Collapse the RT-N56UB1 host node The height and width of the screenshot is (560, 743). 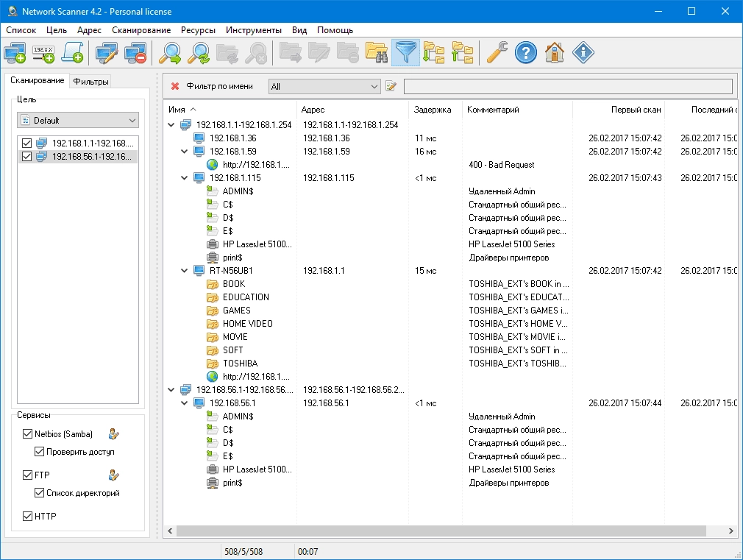[x=185, y=271]
